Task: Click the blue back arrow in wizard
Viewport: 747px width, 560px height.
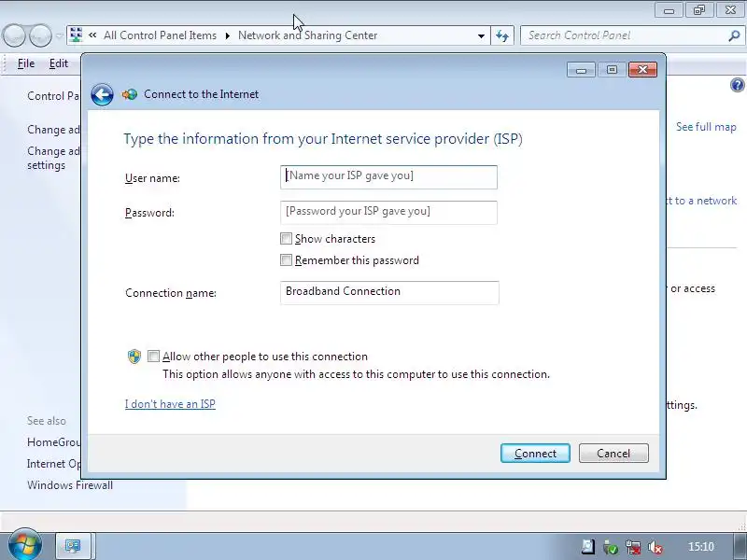Action: (102, 94)
